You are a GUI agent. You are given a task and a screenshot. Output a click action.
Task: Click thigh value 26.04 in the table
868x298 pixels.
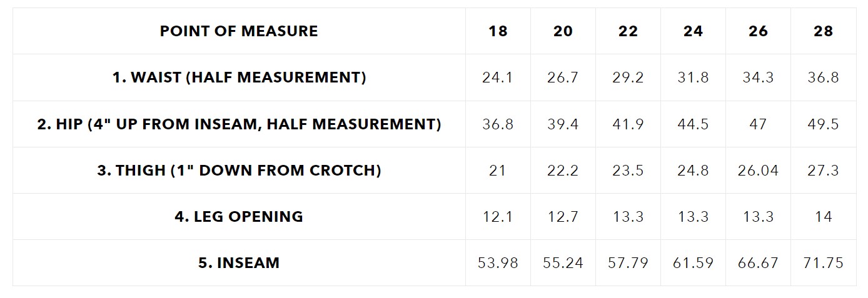pyautogui.click(x=758, y=170)
